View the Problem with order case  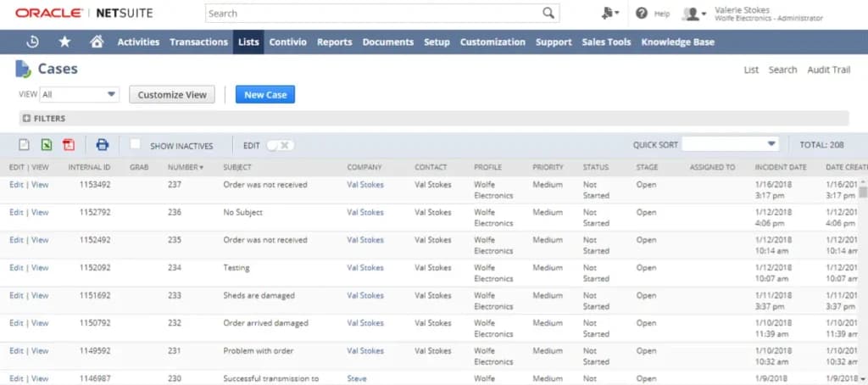(40, 350)
